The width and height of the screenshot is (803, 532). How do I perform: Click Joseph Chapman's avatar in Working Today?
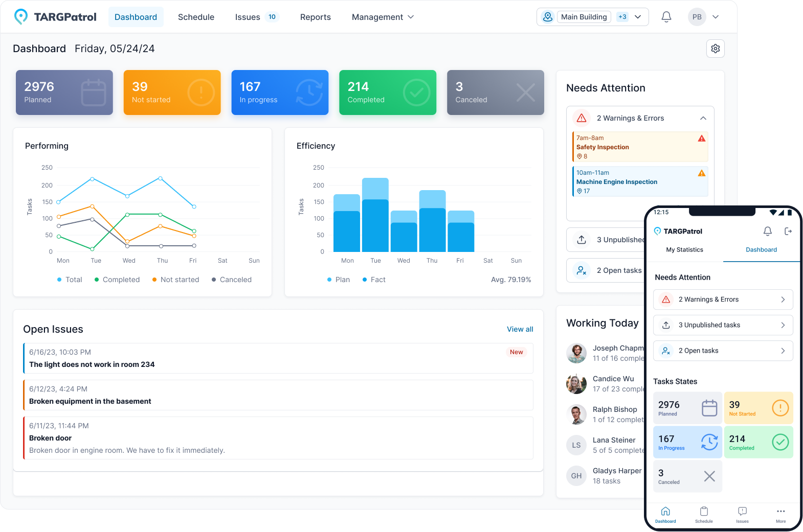(576, 353)
